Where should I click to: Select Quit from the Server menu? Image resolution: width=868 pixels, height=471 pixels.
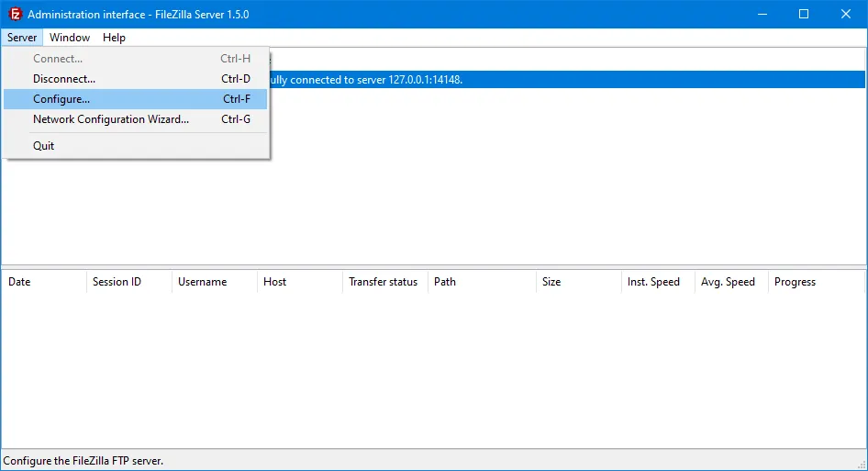(136, 146)
